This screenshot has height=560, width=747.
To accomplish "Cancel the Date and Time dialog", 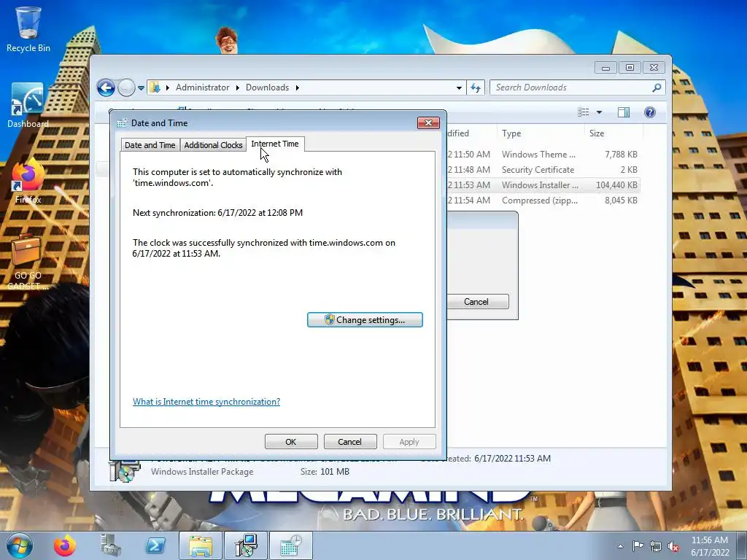I will coord(350,441).
